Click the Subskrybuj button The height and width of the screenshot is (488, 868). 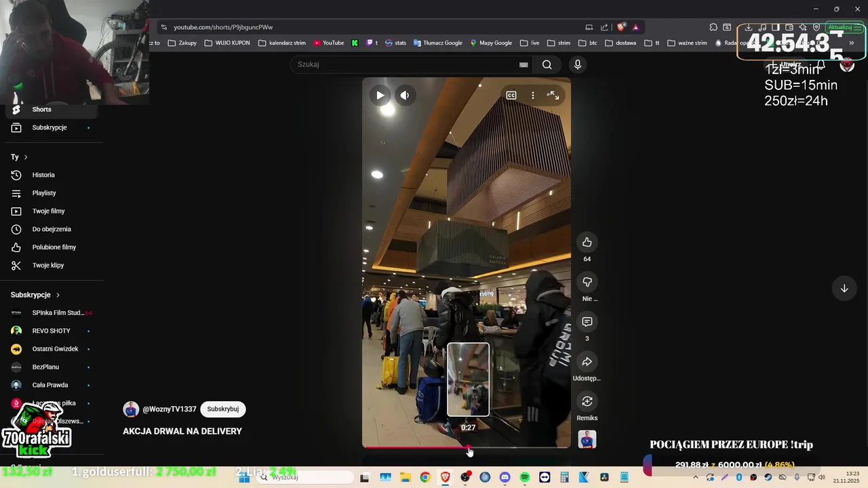click(223, 409)
